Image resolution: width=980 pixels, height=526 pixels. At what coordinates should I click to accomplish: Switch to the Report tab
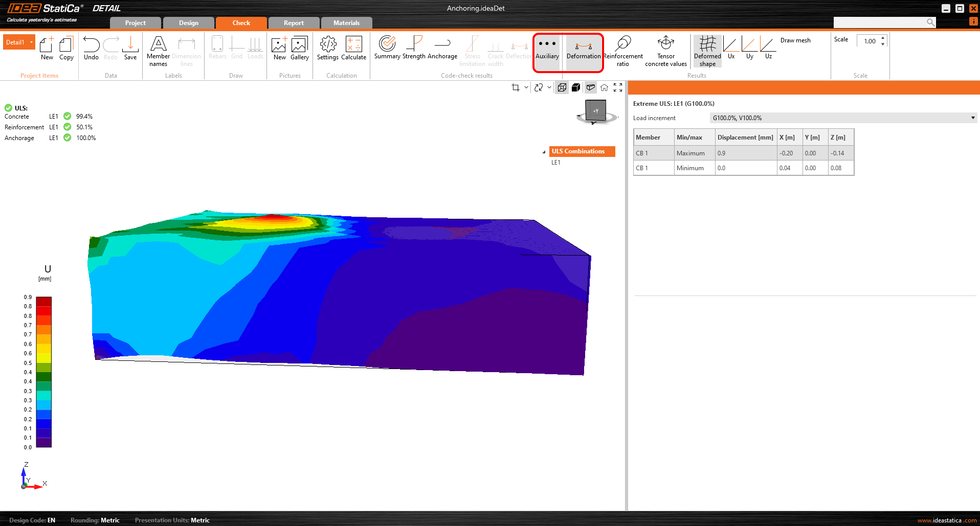[x=294, y=23]
